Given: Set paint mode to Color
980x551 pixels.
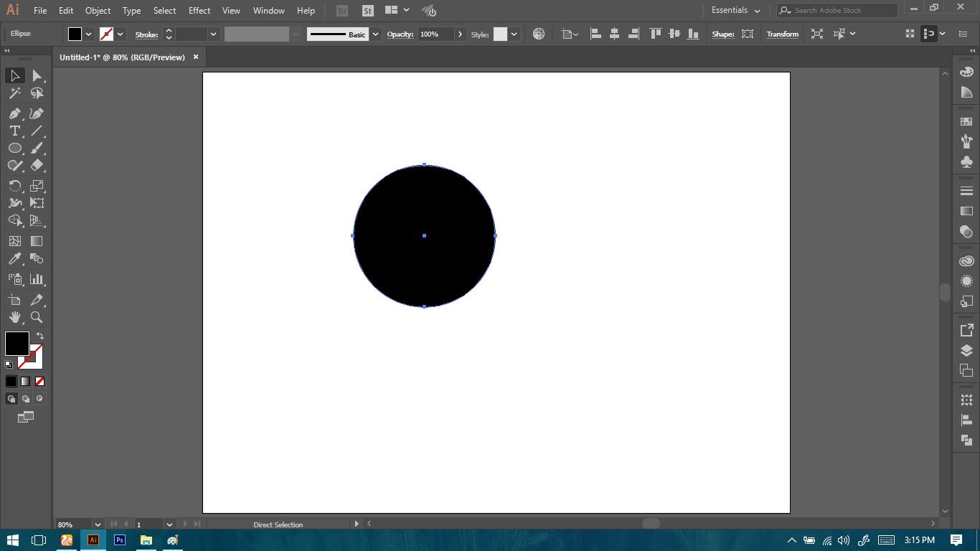Looking at the screenshot, I should [x=11, y=382].
